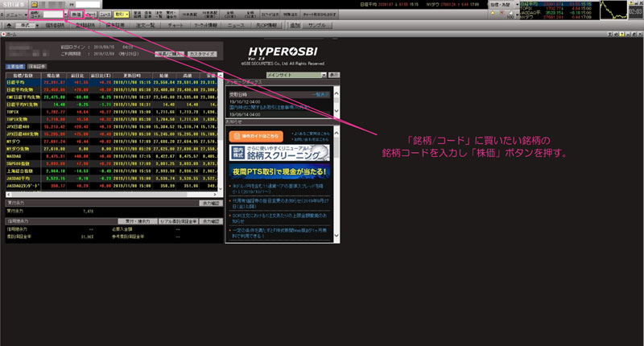Select the 主要指標 tab above the index table
Image resolution: width=644 pixels, height=346 pixels.
pos(15,67)
